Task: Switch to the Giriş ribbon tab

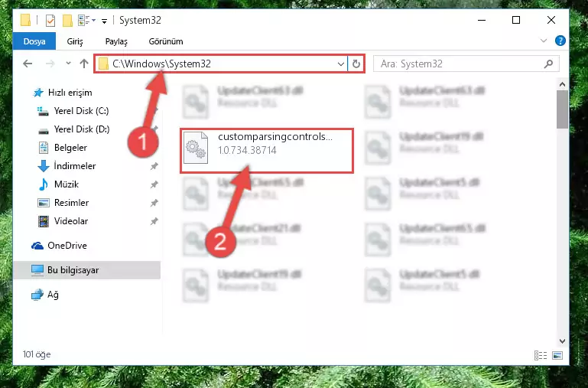Action: 75,41
